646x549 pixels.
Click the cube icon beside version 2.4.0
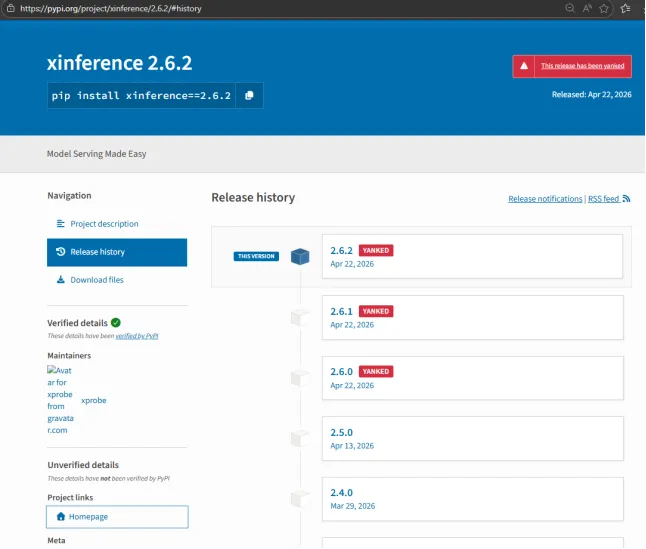pos(300,499)
